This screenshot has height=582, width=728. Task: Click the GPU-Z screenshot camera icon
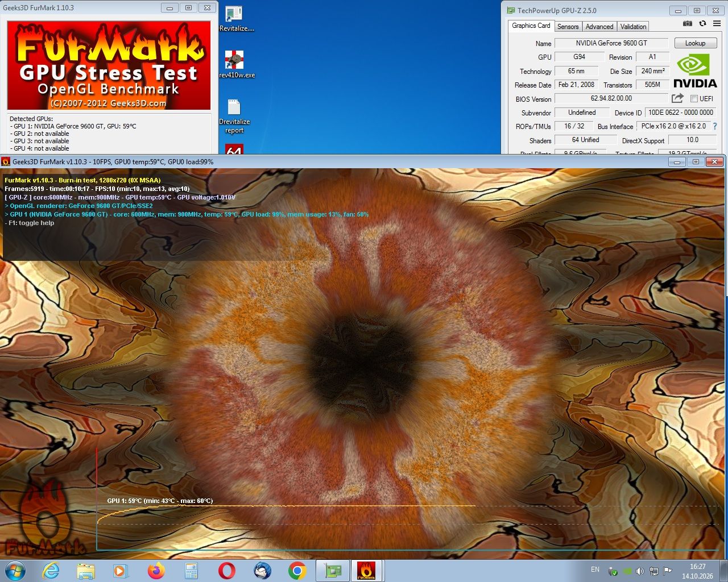688,23
